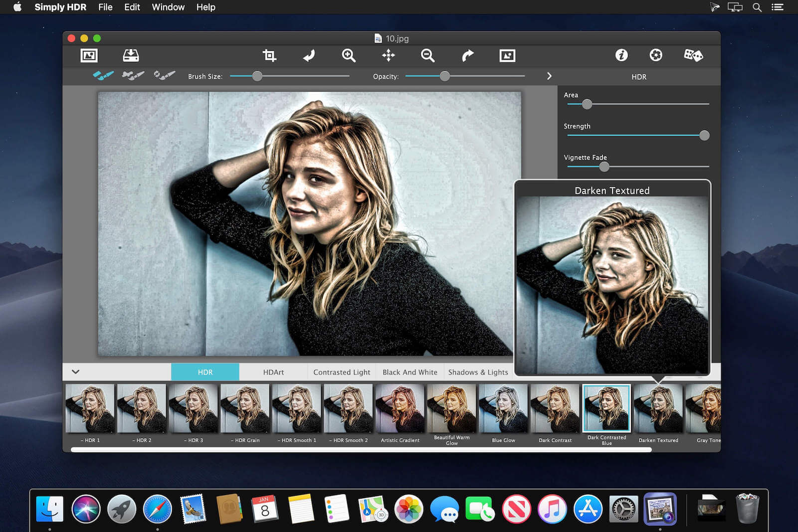This screenshot has height=532, width=798.
Task: Select the Blue Glow preset thumbnail
Action: click(x=503, y=408)
